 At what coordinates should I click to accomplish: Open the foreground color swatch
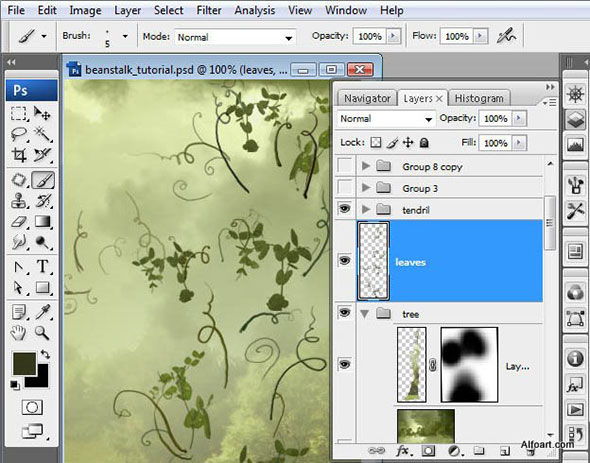[24, 363]
